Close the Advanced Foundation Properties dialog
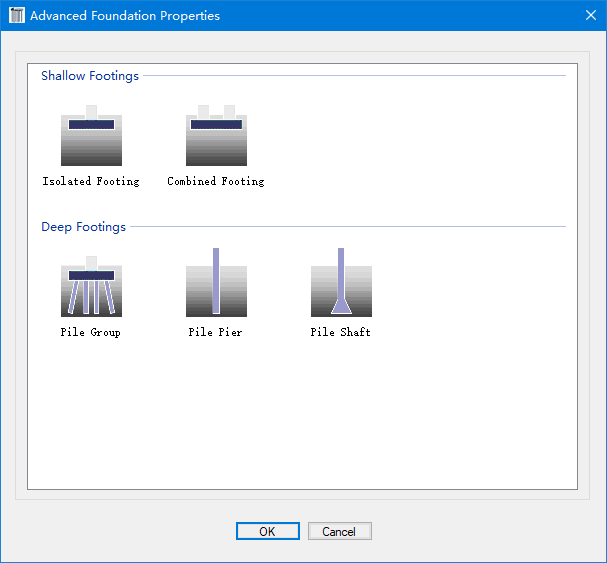The height and width of the screenshot is (563, 607). (x=590, y=16)
